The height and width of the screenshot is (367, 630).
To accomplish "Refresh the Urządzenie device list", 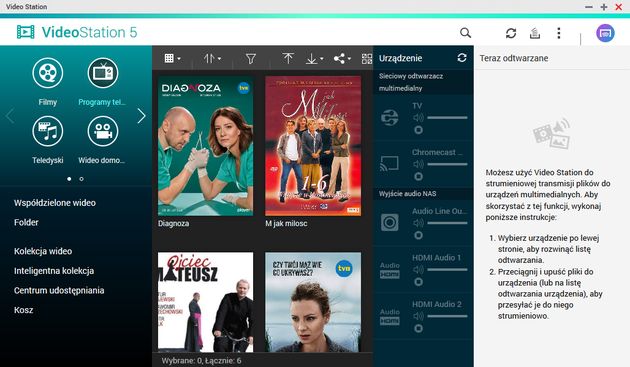I will click(462, 58).
